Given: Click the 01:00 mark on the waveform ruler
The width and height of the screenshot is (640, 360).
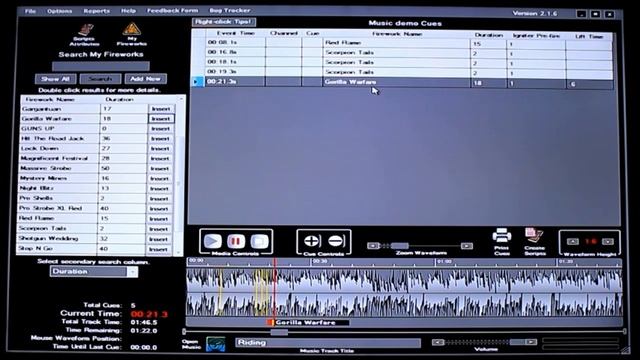Looking at the screenshot, I should pos(444,261).
